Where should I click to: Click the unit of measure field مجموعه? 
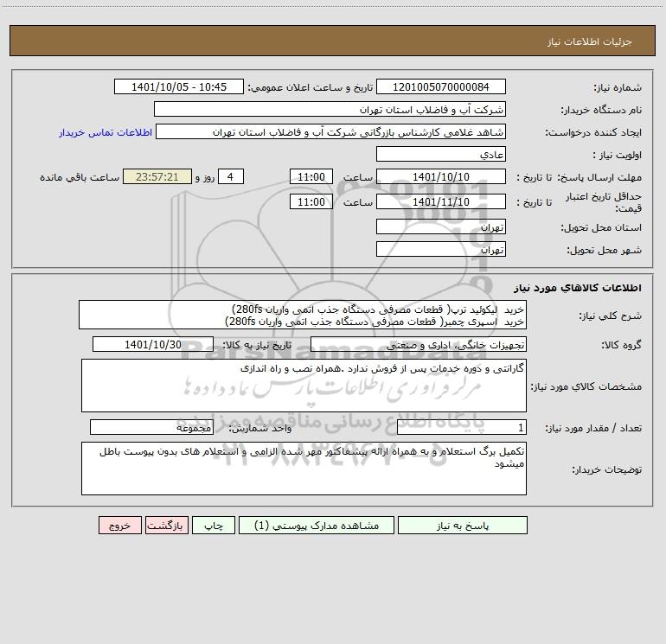click(151, 428)
